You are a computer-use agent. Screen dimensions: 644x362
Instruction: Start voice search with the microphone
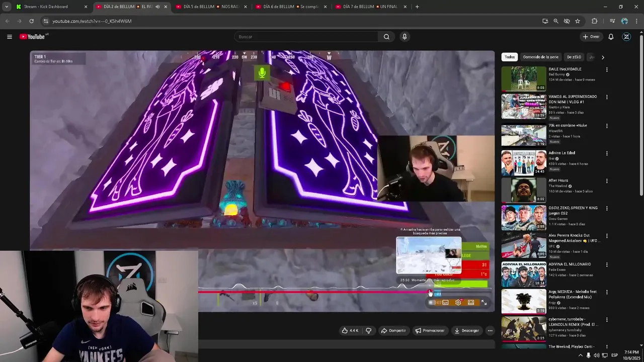coord(405,37)
